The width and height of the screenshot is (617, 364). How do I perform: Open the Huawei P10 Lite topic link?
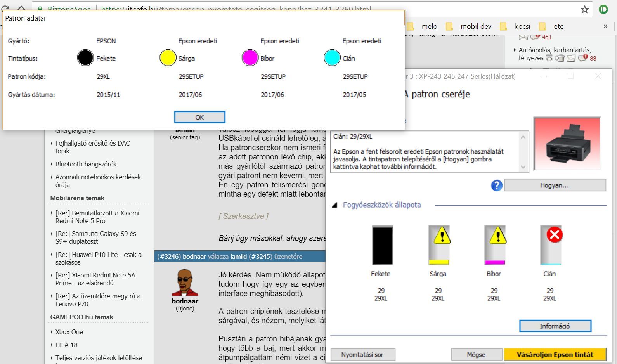tap(98, 258)
